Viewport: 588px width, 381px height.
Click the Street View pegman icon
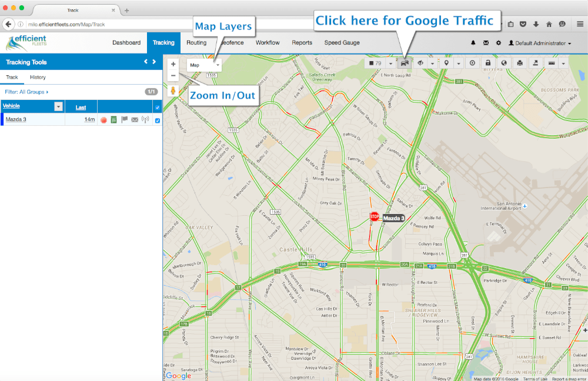(173, 91)
